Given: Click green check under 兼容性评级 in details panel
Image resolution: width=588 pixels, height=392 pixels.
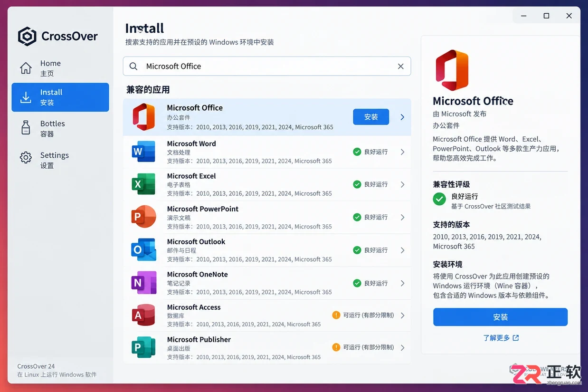Looking at the screenshot, I should (x=439, y=200).
